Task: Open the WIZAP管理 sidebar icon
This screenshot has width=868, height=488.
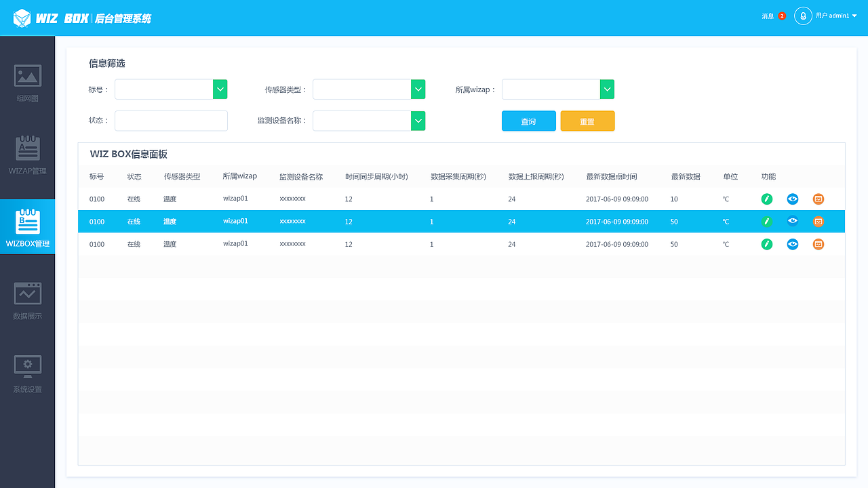Action: 27,149
